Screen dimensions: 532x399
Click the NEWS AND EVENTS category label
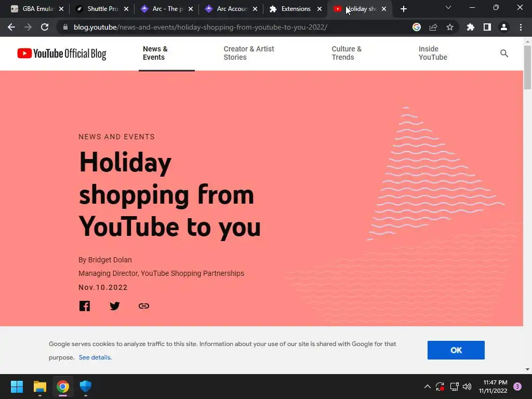tap(116, 137)
